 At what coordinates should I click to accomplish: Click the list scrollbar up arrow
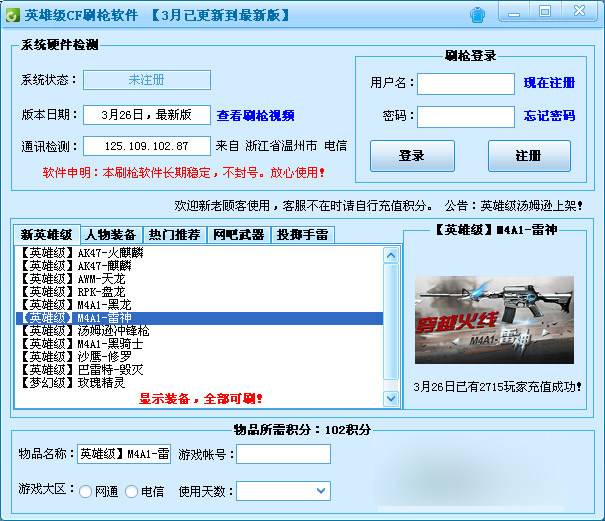390,253
